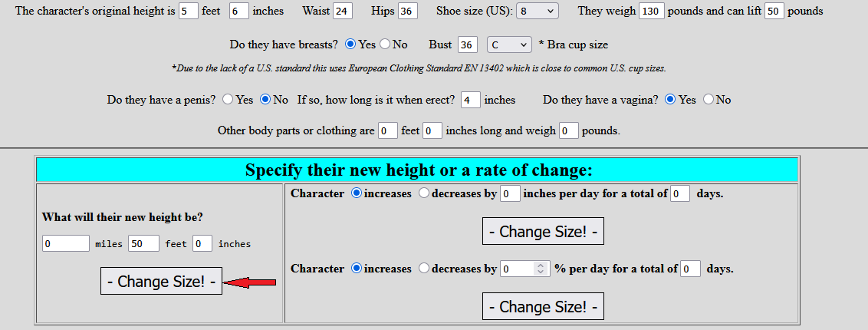Click the erect length inches field

(471, 101)
